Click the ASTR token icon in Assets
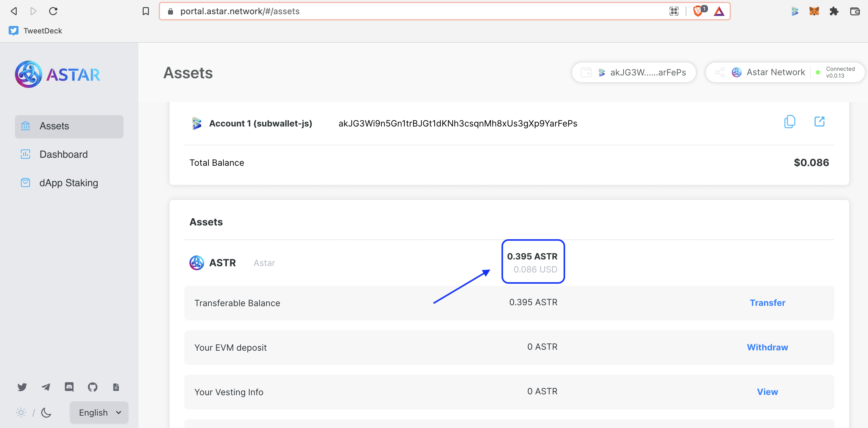 point(197,263)
